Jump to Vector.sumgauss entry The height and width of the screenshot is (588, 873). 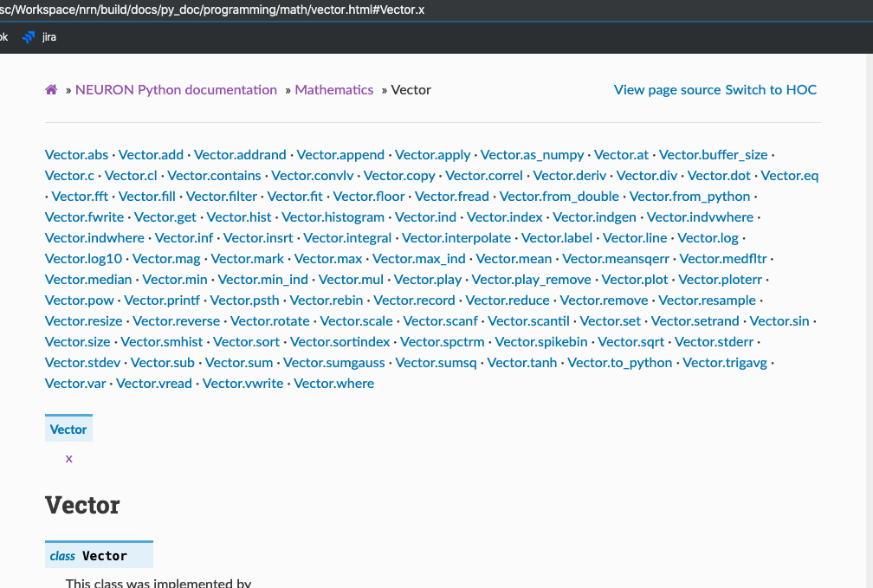(334, 363)
